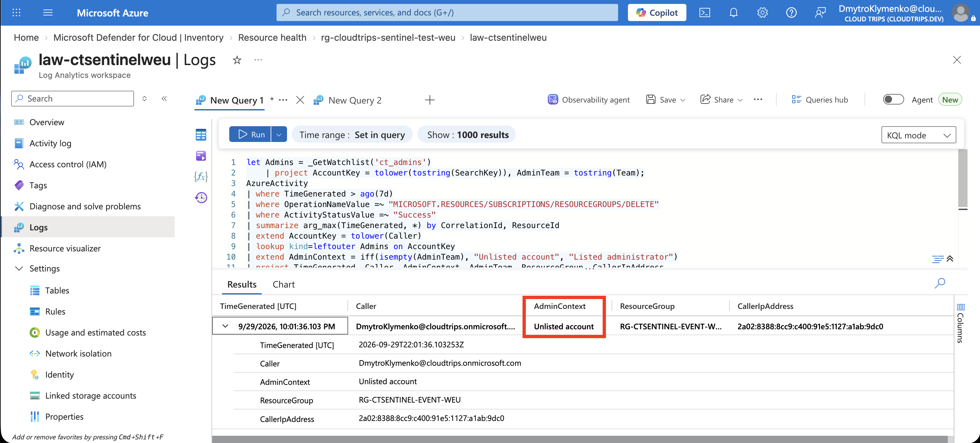Open the Save dropdown
The height and width of the screenshot is (443, 980).
click(x=666, y=100)
